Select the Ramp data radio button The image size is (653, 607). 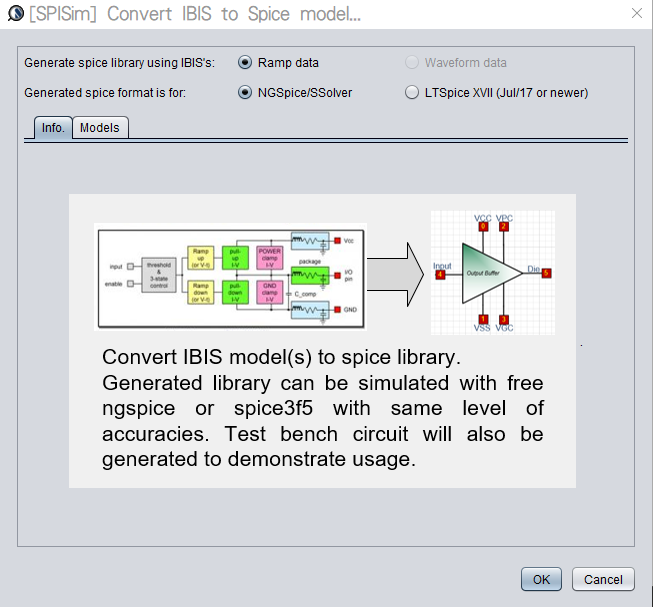click(x=245, y=63)
